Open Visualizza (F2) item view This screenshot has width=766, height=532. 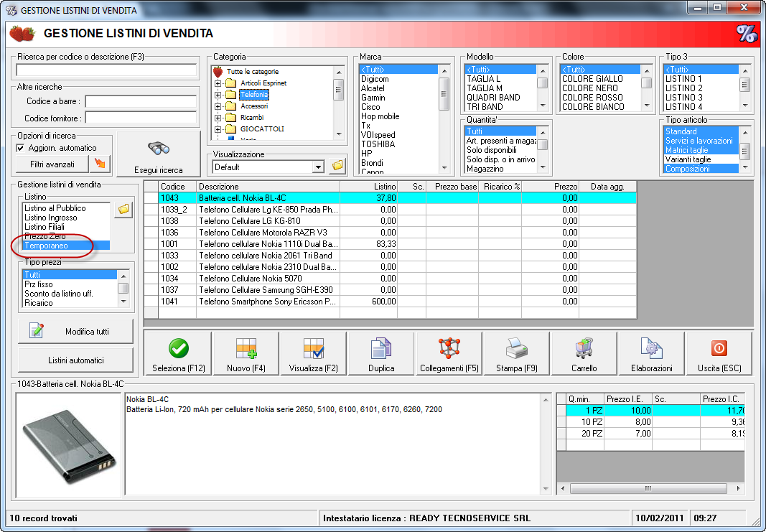314,354
